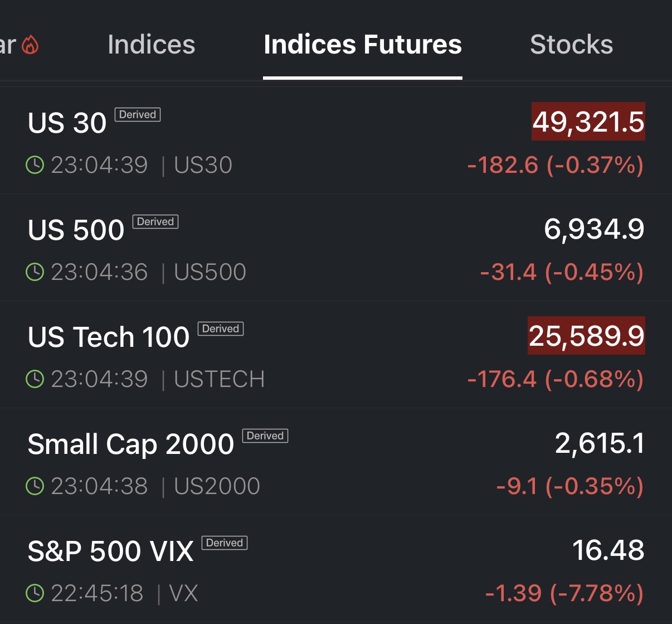The width and height of the screenshot is (672, 624).
Task: Click the clock icon in US 500 row
Action: (35, 272)
